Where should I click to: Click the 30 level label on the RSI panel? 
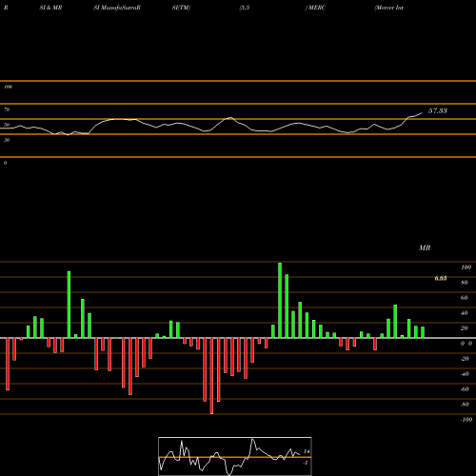point(7,140)
